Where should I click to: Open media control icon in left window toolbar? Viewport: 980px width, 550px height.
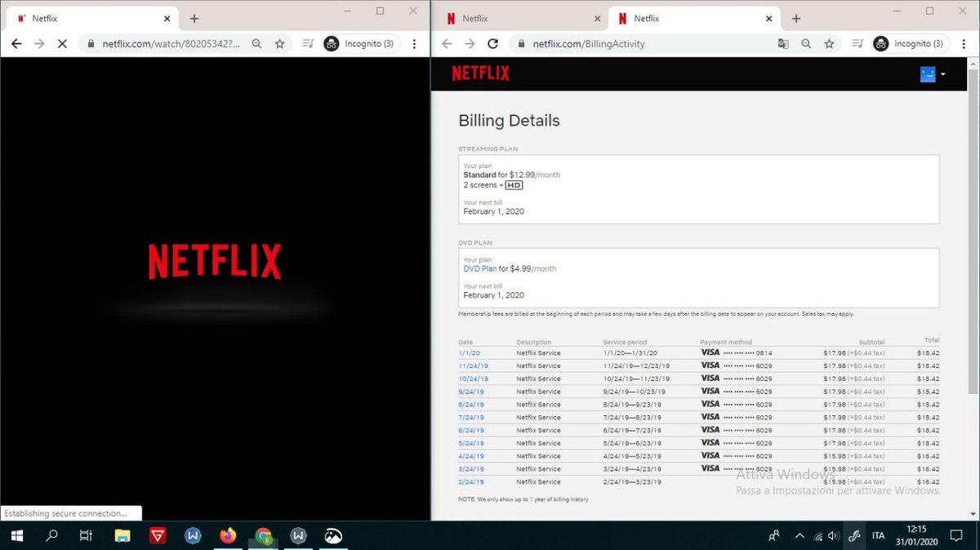(308, 43)
